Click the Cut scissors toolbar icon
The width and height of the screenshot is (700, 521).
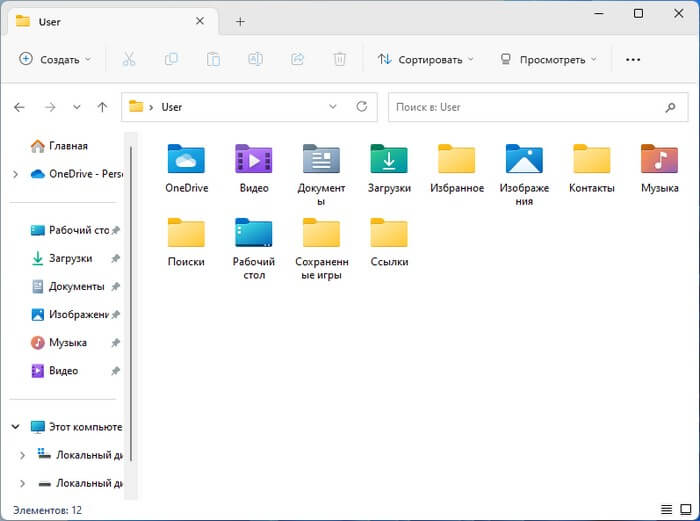tap(129, 59)
